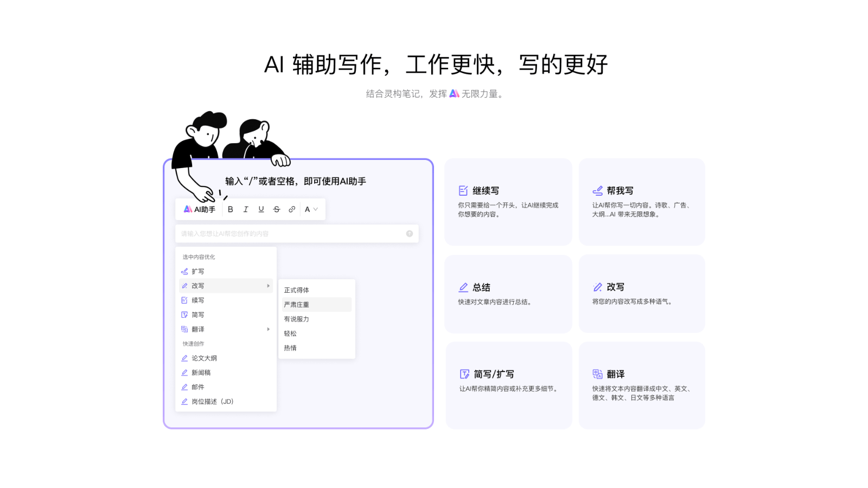Click the AI助手 toolbar button
868x488 pixels.
click(x=199, y=209)
